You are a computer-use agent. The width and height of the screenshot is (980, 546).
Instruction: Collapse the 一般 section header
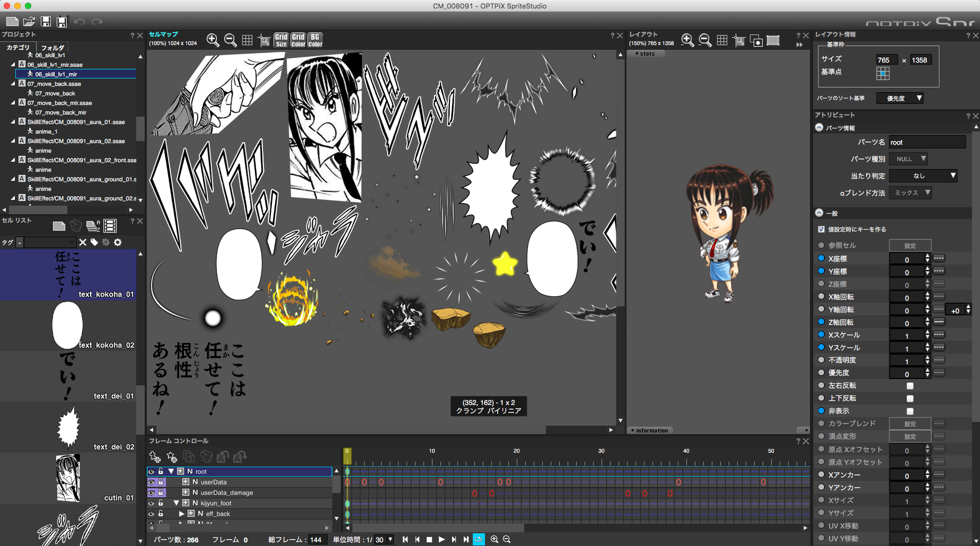tap(820, 213)
